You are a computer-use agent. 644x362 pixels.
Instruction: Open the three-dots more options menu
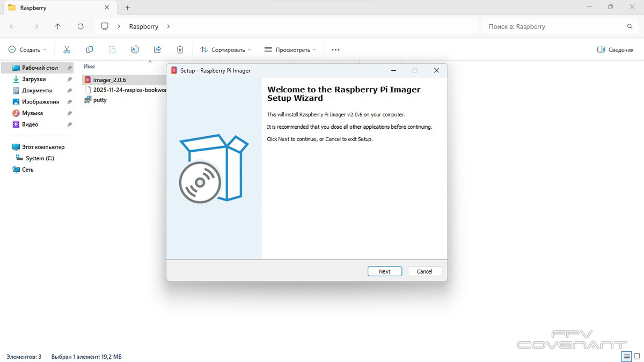click(335, 49)
